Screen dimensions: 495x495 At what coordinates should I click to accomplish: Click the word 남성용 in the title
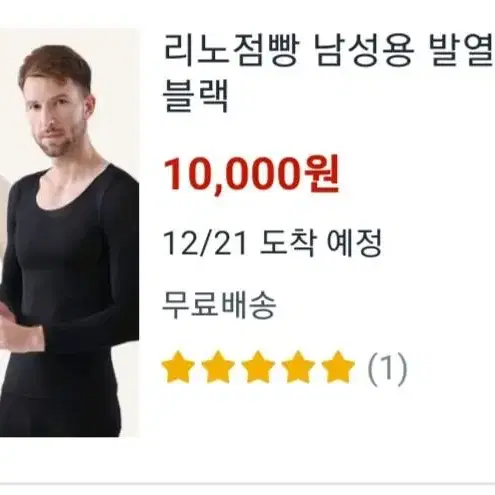[365, 52]
